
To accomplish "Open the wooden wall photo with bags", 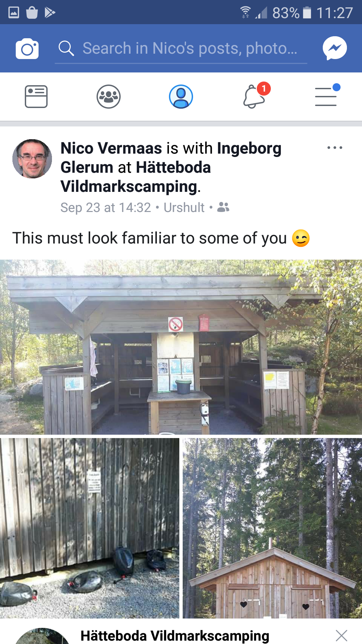I will point(89,528).
